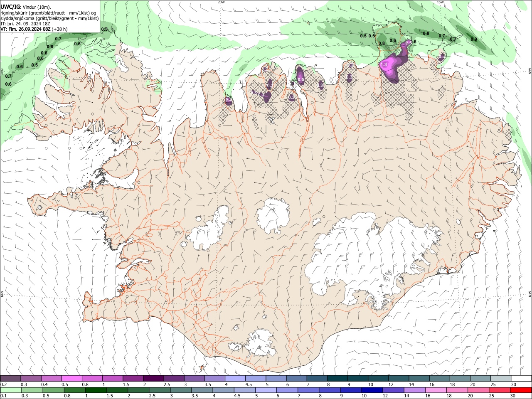Image resolution: width=532 pixels, height=399 pixels.
Task: Click the bright pink 0.5 snow legend swatch
Action: click(71, 378)
